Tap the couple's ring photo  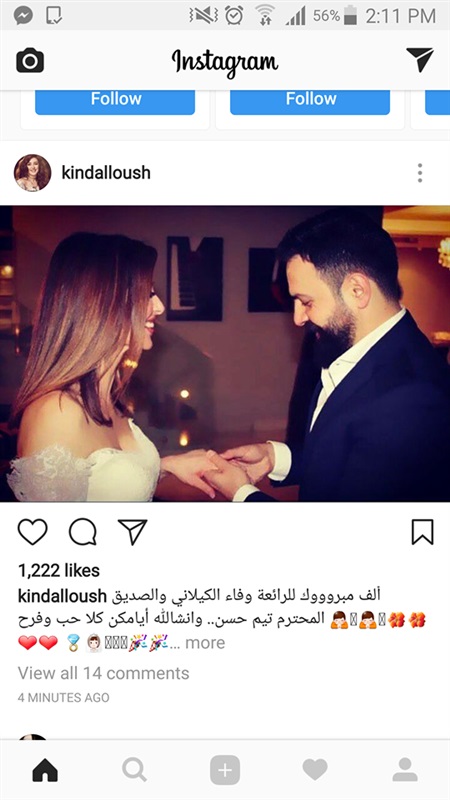click(x=225, y=354)
